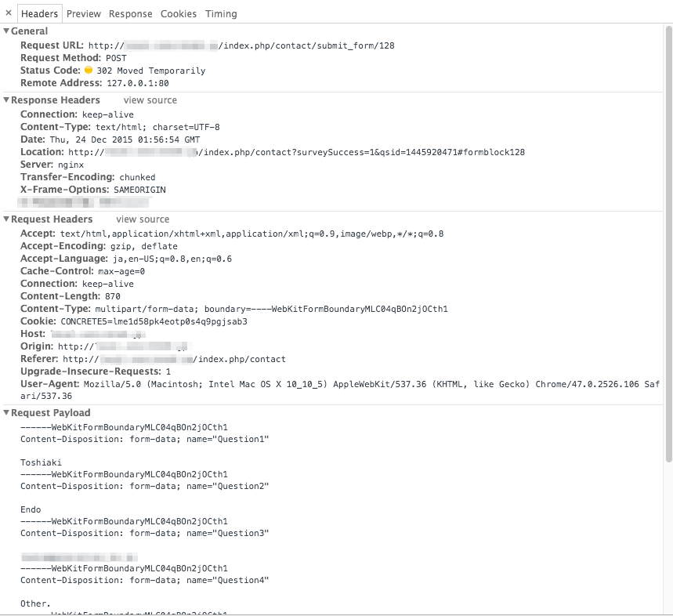Image resolution: width=673 pixels, height=616 pixels.
Task: Collapse the Request Headers disclosure triangle
Action: pyautogui.click(x=6, y=219)
